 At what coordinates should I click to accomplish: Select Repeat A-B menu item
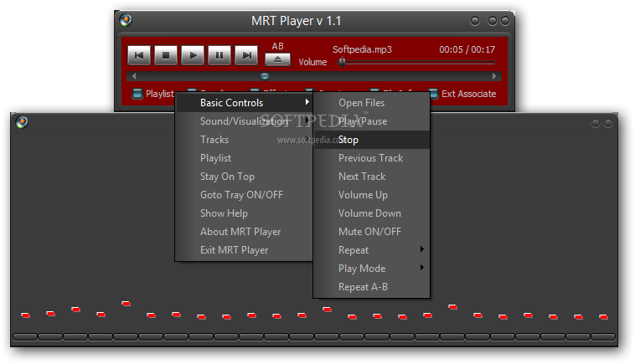pyautogui.click(x=372, y=287)
